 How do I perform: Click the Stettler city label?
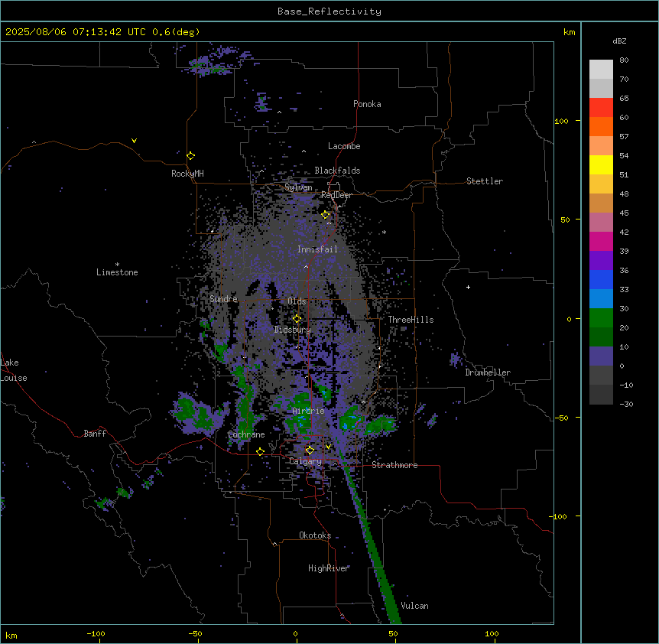point(485,181)
